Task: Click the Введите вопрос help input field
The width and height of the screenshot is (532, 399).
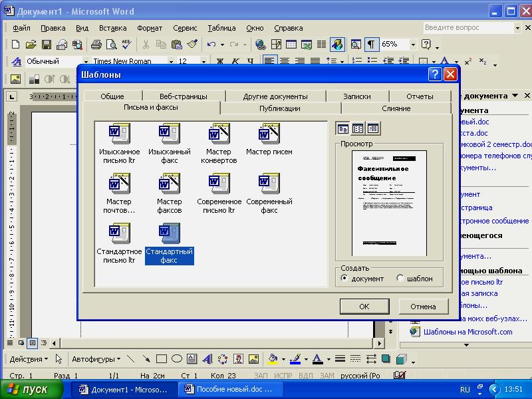Action: pyautogui.click(x=469, y=27)
